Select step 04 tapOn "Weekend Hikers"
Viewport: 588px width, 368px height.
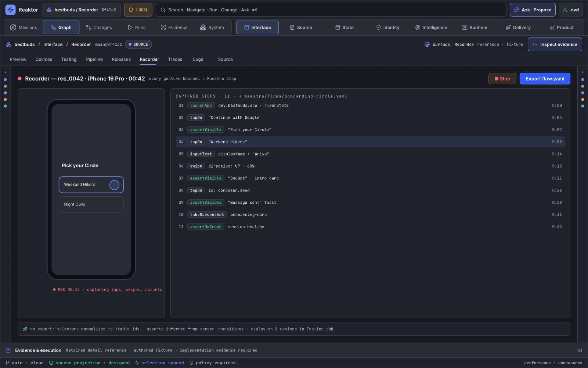tap(370, 142)
